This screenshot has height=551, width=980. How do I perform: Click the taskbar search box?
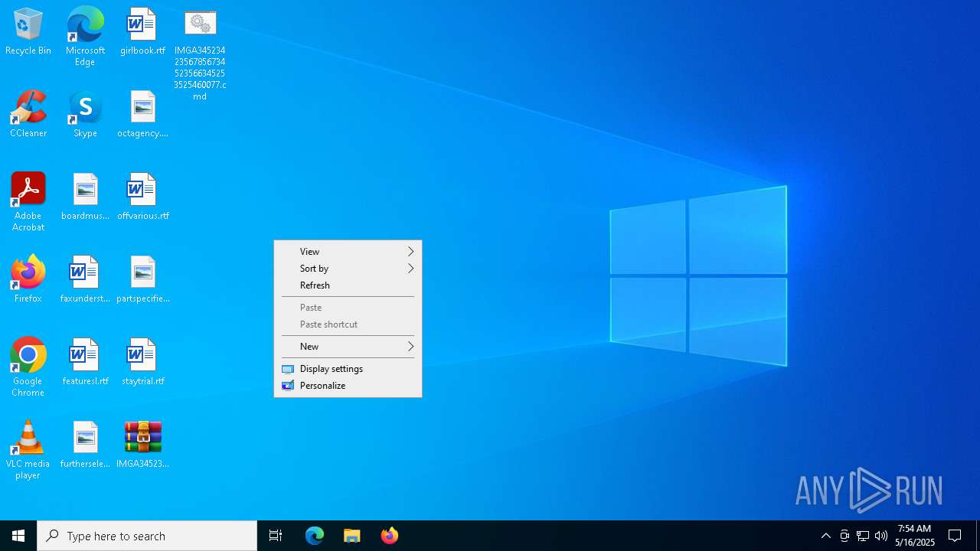click(147, 536)
